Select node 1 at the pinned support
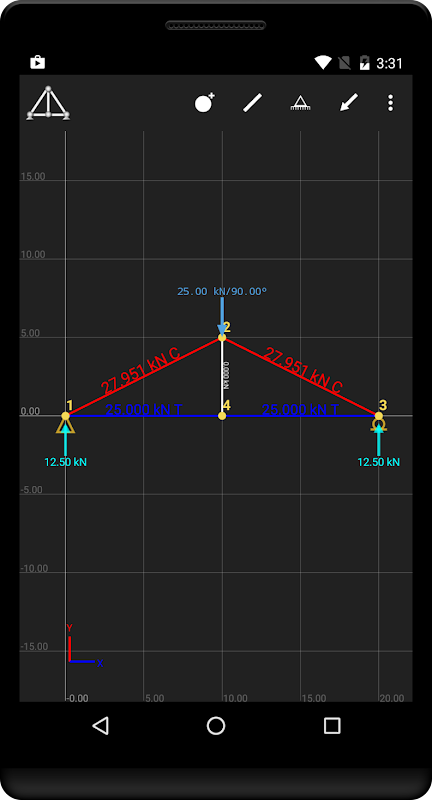Image resolution: width=432 pixels, height=800 pixels. point(65,416)
